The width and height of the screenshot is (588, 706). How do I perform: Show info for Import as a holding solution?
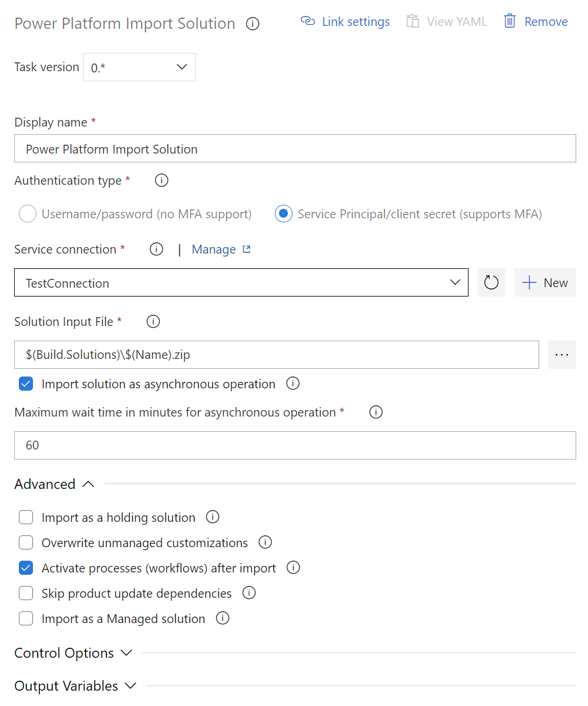coord(212,517)
